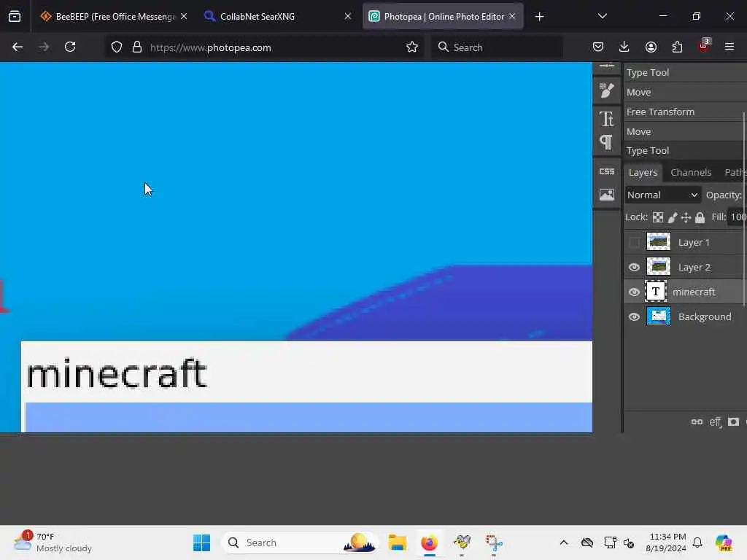This screenshot has width=747, height=560.
Task: Open File Explorer from taskbar
Action: [x=397, y=542]
